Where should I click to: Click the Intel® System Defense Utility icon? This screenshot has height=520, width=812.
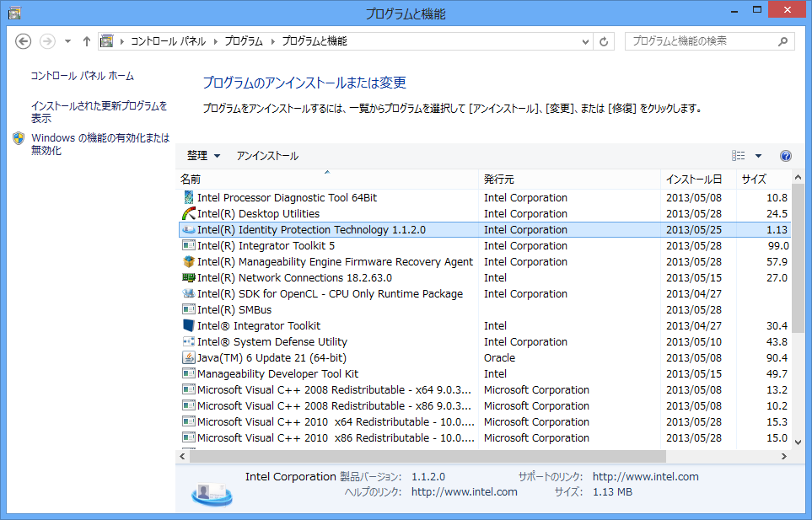[x=189, y=342]
